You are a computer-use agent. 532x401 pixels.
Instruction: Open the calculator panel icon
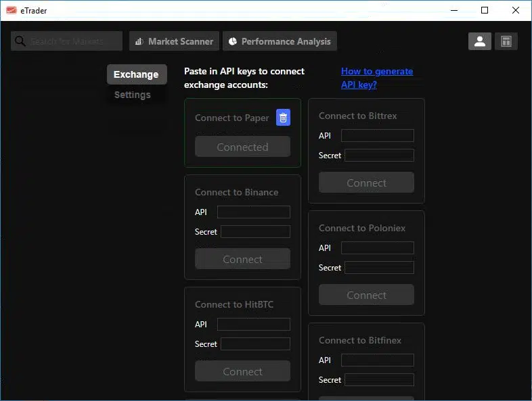[x=506, y=41]
